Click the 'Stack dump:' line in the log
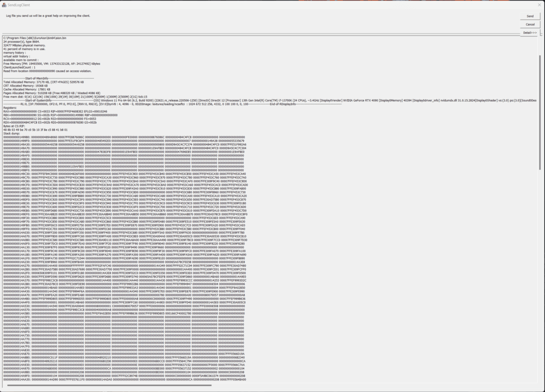This screenshot has width=545, height=392. click(x=11, y=134)
